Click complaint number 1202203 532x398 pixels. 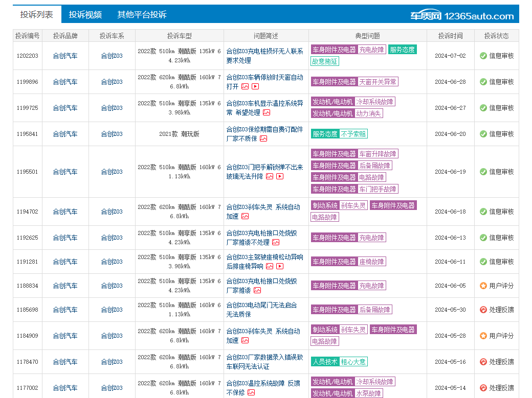coord(28,56)
